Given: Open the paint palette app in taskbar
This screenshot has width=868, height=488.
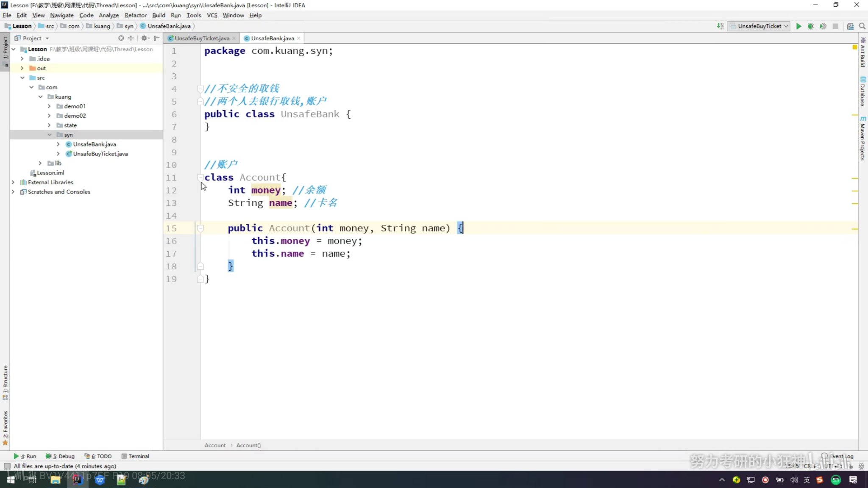Looking at the screenshot, I should 143,480.
